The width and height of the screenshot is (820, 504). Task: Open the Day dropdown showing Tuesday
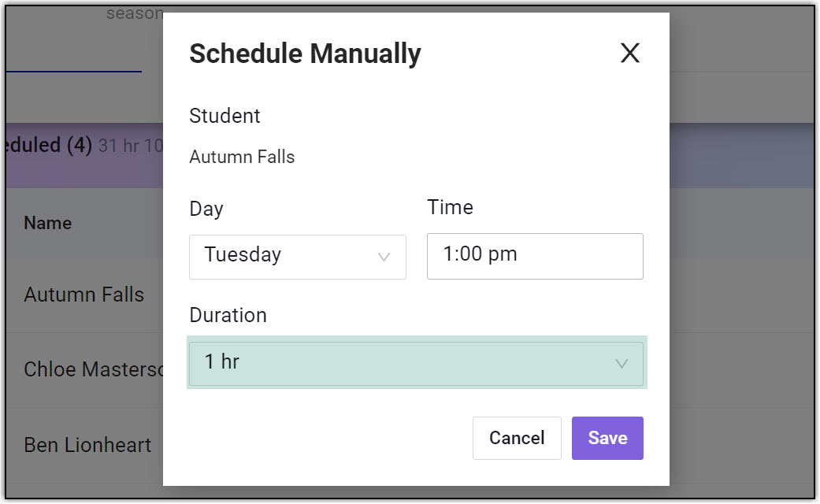pos(297,256)
